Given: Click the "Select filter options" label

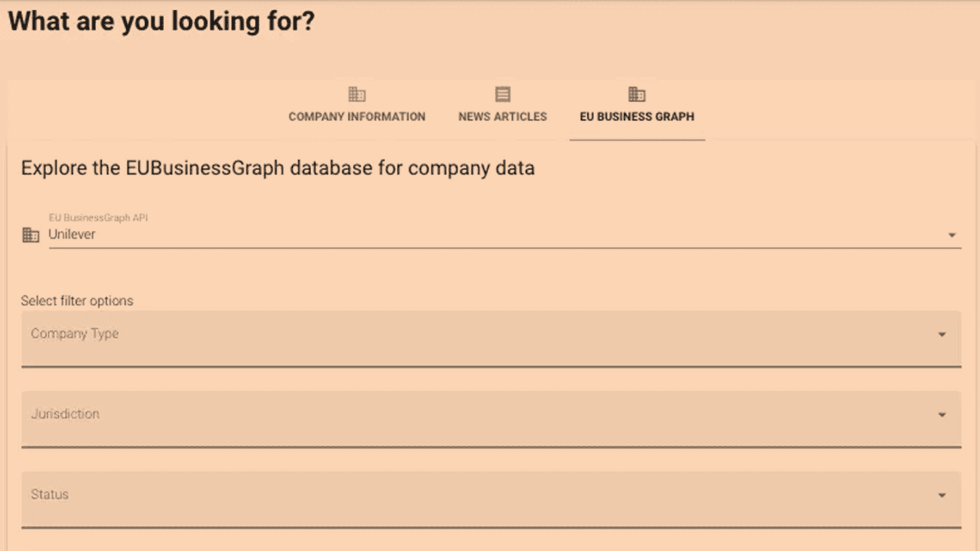Looking at the screenshot, I should point(77,301).
